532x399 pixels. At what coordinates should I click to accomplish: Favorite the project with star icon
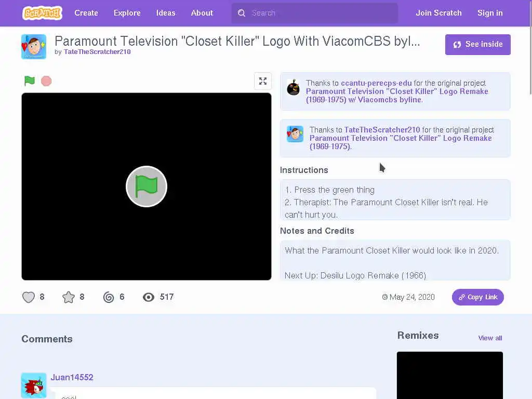coord(68,297)
